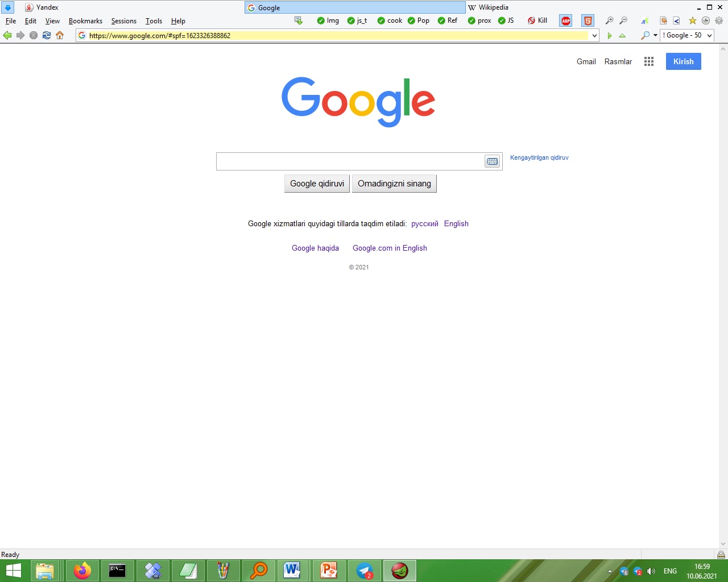The image size is (728, 582).
Task: Click the Stop loading icon
Action: (34, 35)
